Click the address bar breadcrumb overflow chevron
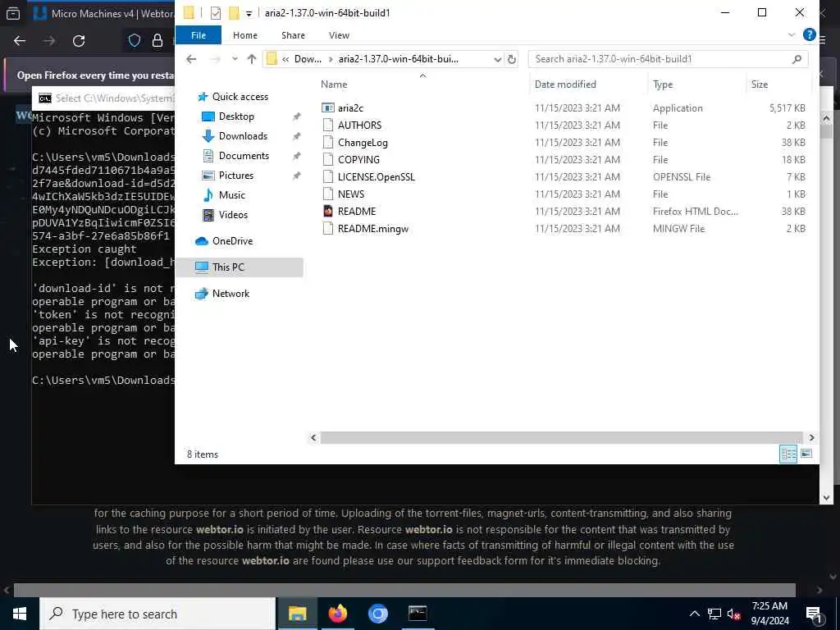 pos(285,59)
